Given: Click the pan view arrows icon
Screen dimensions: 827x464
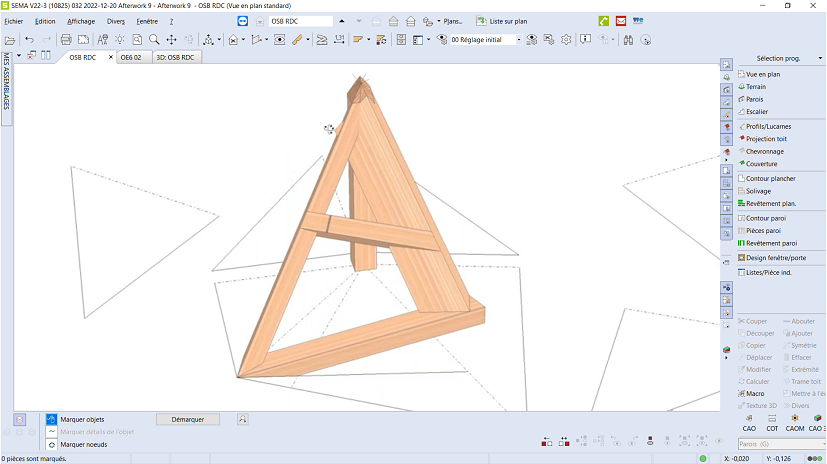Looking at the screenshot, I should pos(171,40).
